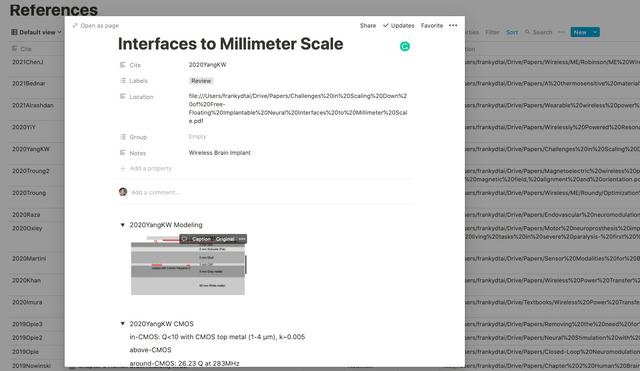Click the green Grammarly icon

tap(404, 47)
